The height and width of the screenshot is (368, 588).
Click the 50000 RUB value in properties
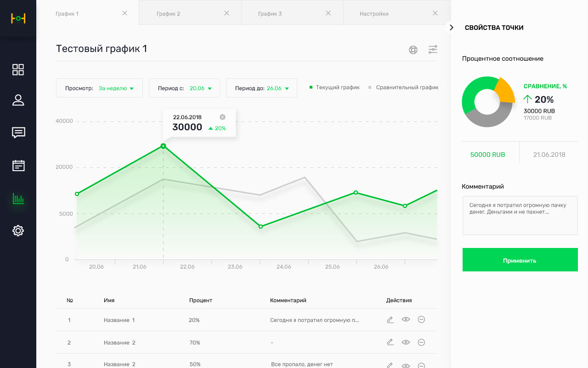point(488,155)
